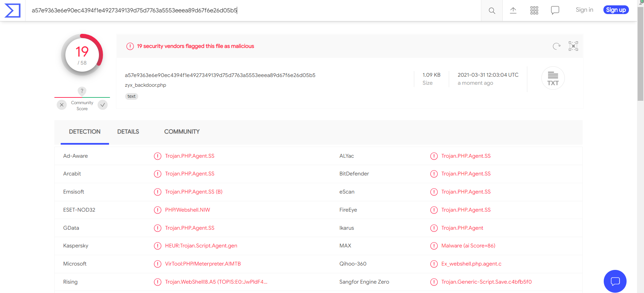The height and width of the screenshot is (293, 644).
Task: Click the text tag label
Action: [x=131, y=96]
